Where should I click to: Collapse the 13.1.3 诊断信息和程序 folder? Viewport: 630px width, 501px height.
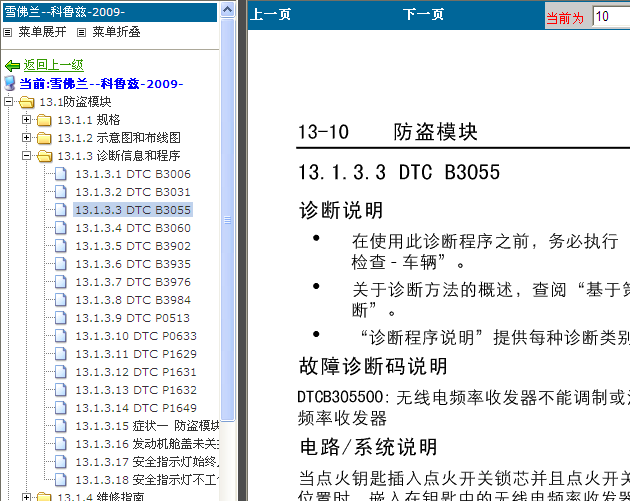pyautogui.click(x=27, y=156)
